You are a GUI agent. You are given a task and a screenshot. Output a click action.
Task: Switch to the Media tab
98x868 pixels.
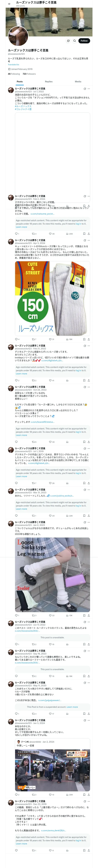point(78,82)
